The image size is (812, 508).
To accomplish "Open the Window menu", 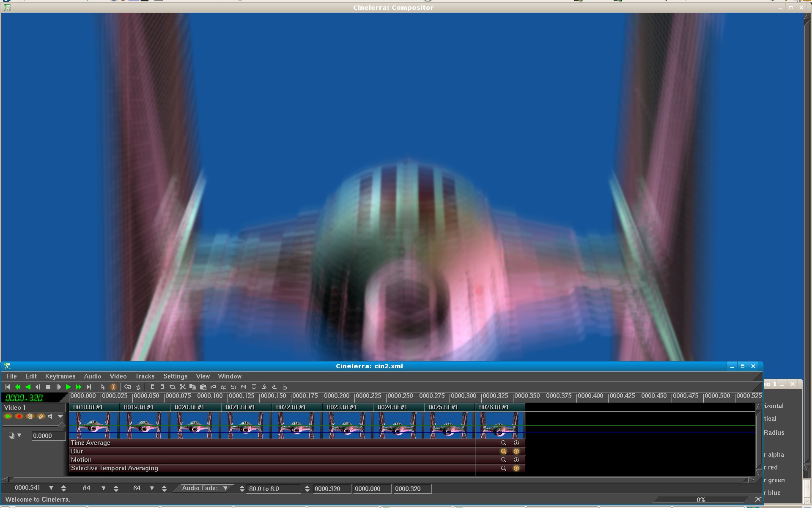I will (x=230, y=376).
